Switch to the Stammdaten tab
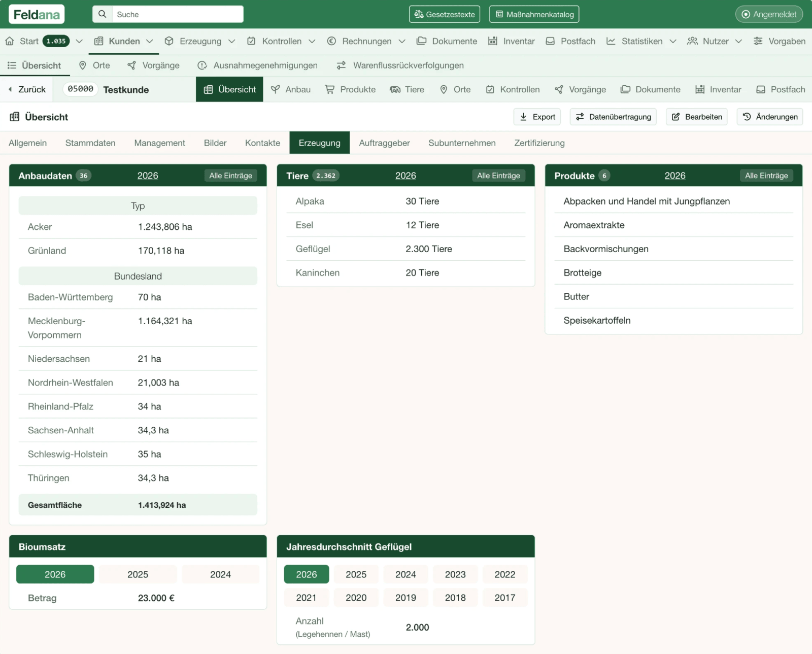Screen dimensions: 812x654 tap(90, 143)
